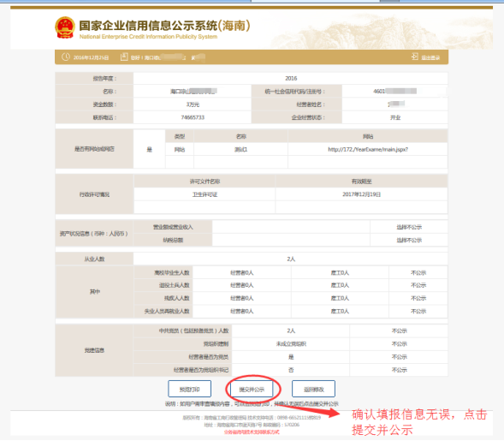The image size is (504, 441).
Task: Select the party member count 2人
Action: tap(291, 331)
